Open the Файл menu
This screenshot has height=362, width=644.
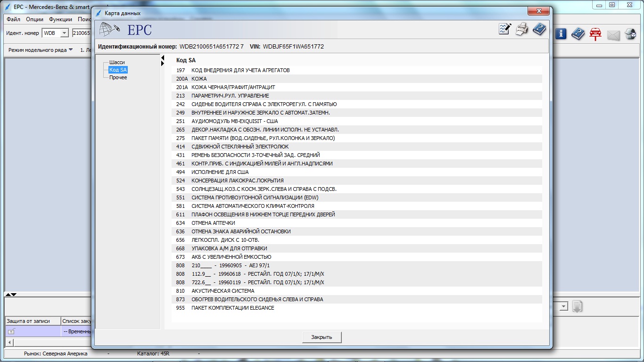tap(14, 19)
